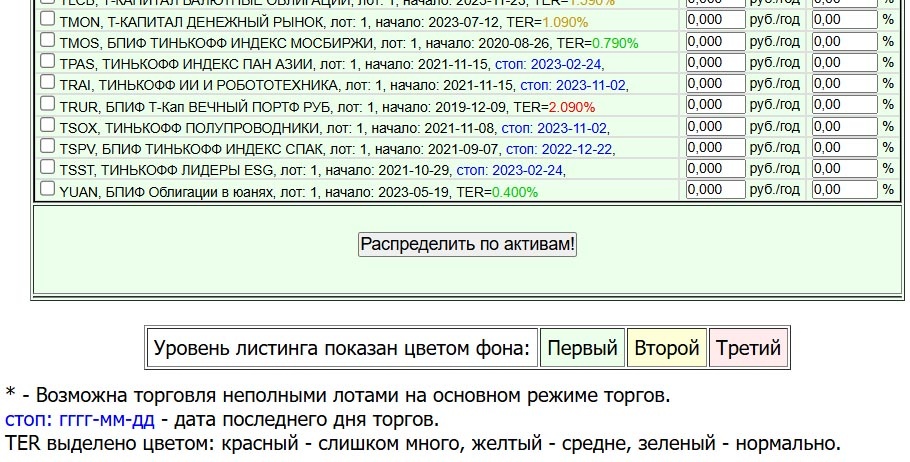Viewport: 910px width, 462px height.
Task: Click the Распределить по активам! button
Action: [x=467, y=244]
